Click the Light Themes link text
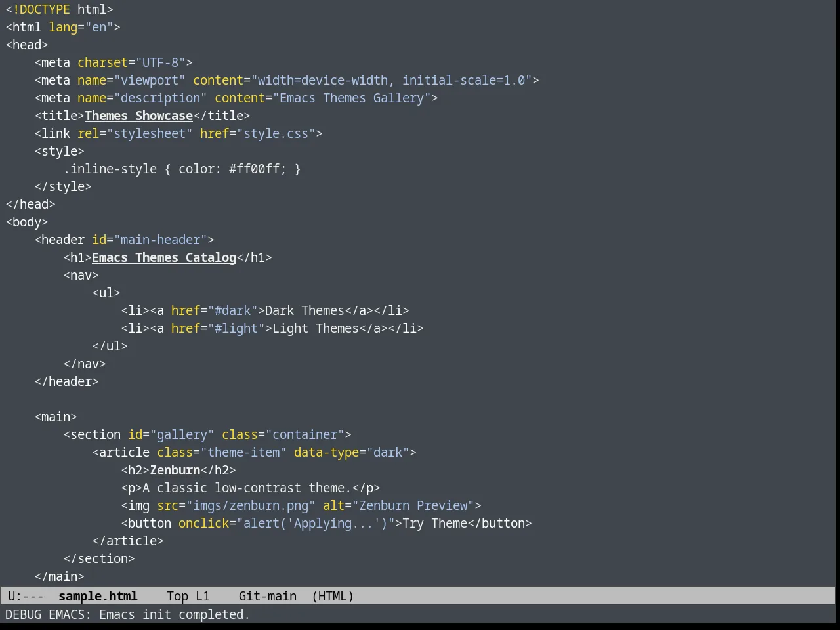 (x=316, y=328)
